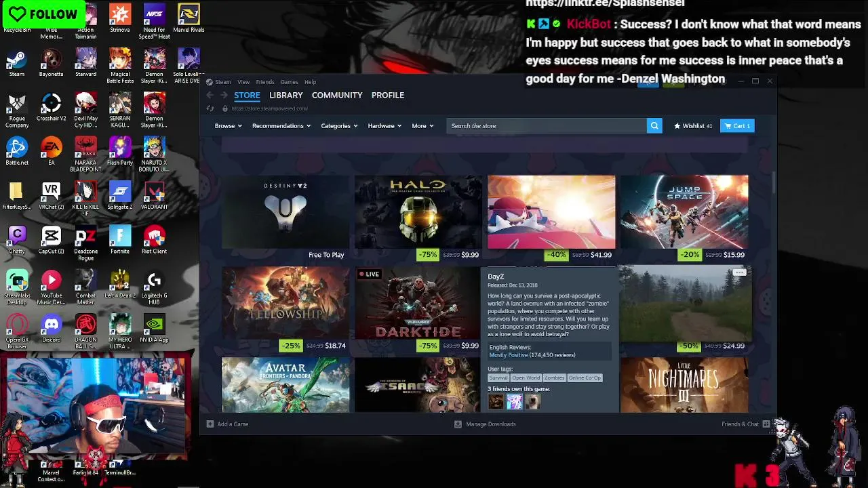Open the Riot Client shortcut

pyautogui.click(x=154, y=239)
